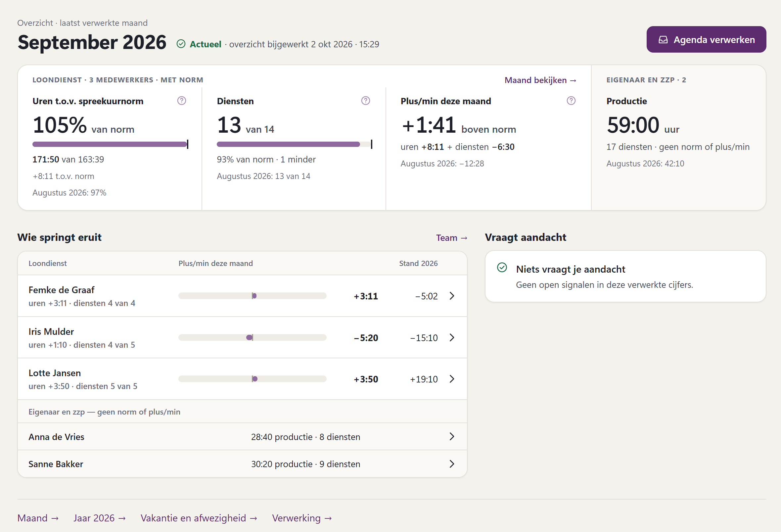Click the Stand 2026 column header
The width and height of the screenshot is (781, 532).
coord(418,263)
